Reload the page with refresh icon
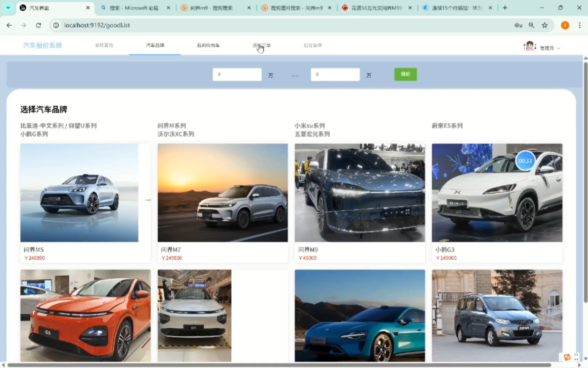The image size is (588, 368). click(x=38, y=25)
